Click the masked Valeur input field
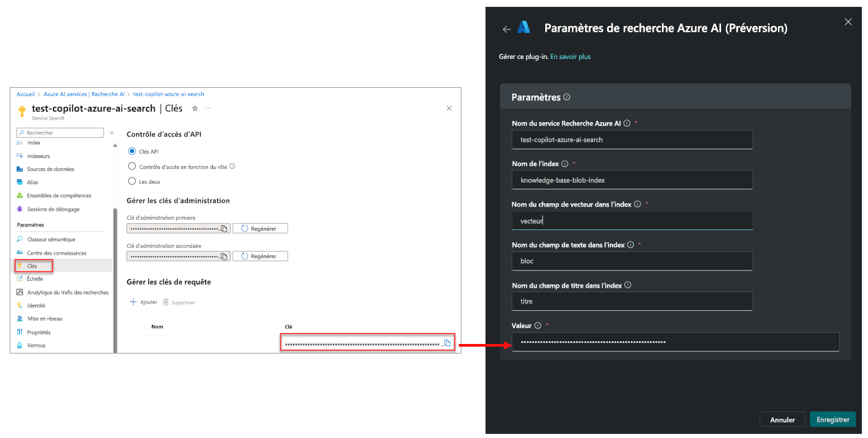The width and height of the screenshot is (868, 438). 675,341
